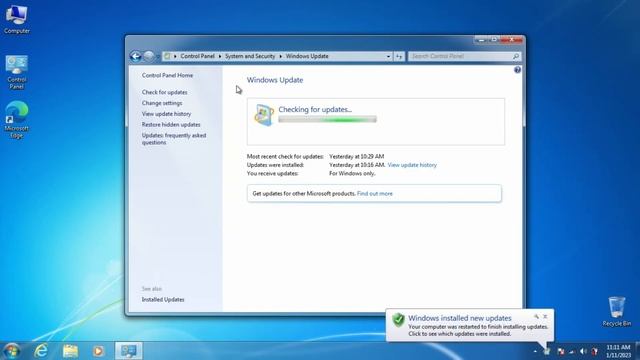Click the Checking for updates... text

[315, 109]
